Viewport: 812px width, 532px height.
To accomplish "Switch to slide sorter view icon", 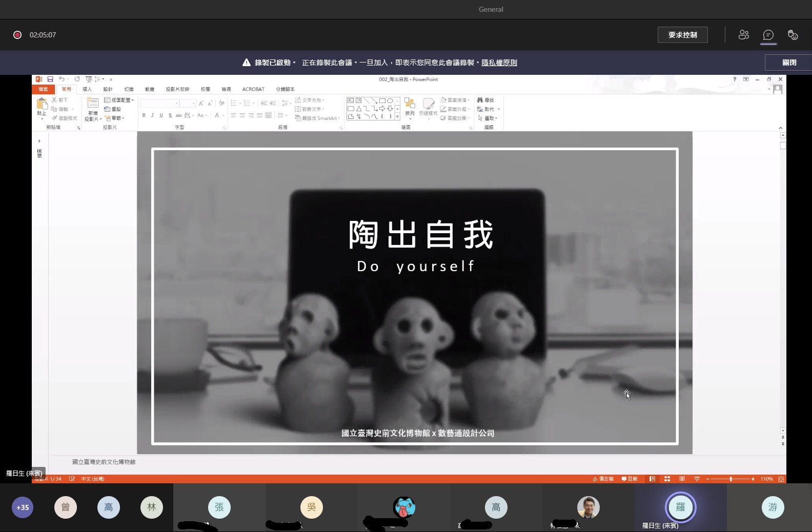I will click(x=667, y=479).
